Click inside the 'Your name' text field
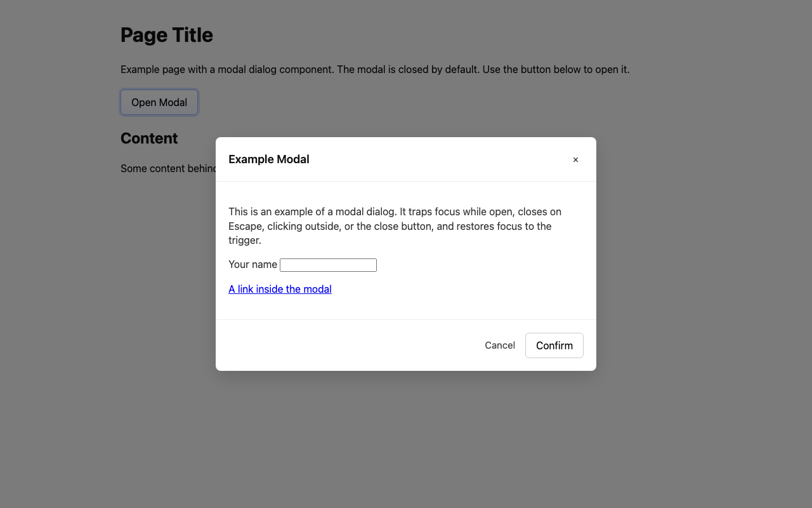 pyautogui.click(x=328, y=265)
